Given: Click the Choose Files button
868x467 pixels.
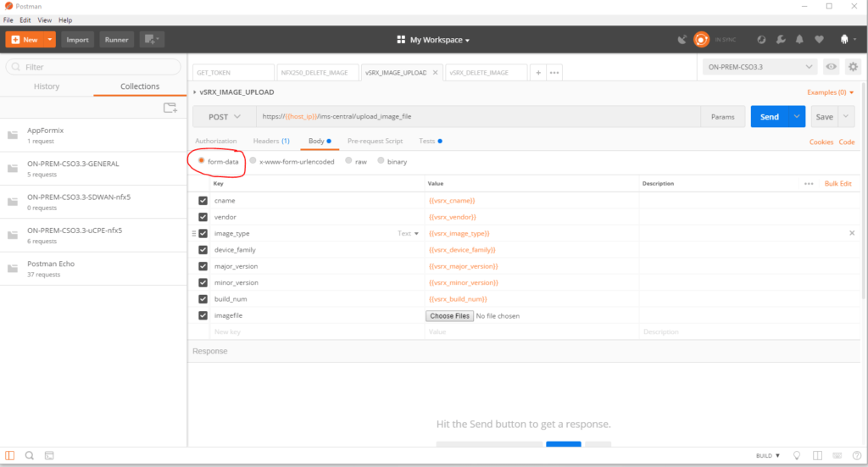Looking at the screenshot, I should (449, 316).
